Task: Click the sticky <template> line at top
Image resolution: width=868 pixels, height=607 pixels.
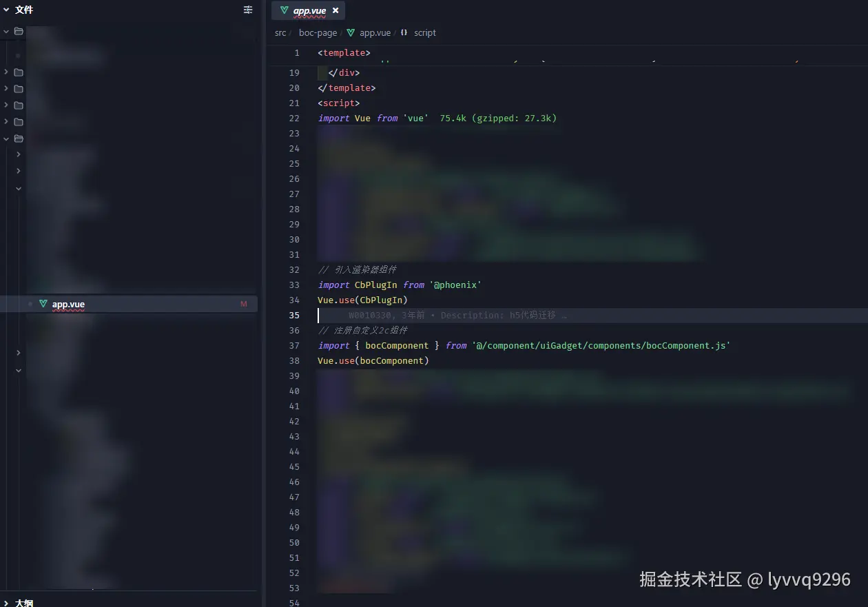Action: tap(344, 53)
